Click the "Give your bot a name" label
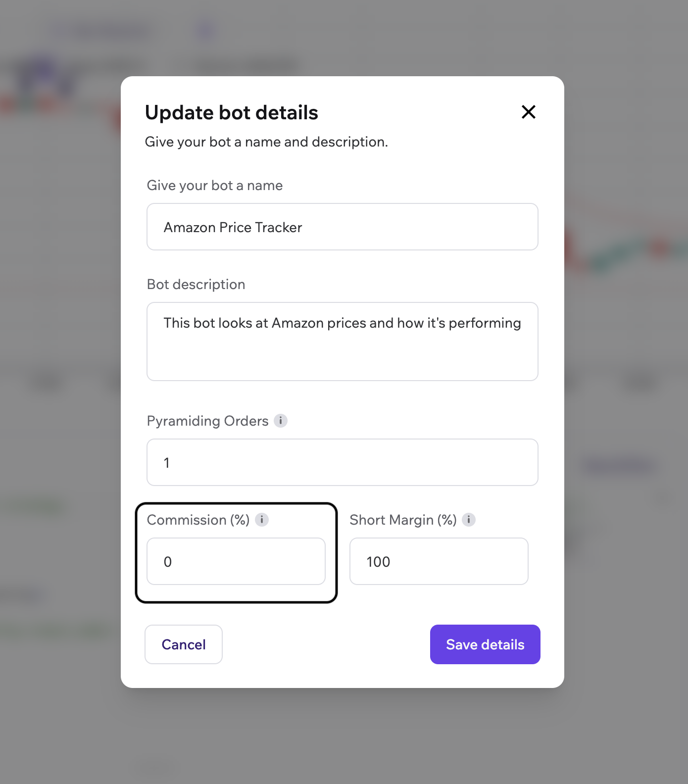The image size is (688, 784). (215, 186)
